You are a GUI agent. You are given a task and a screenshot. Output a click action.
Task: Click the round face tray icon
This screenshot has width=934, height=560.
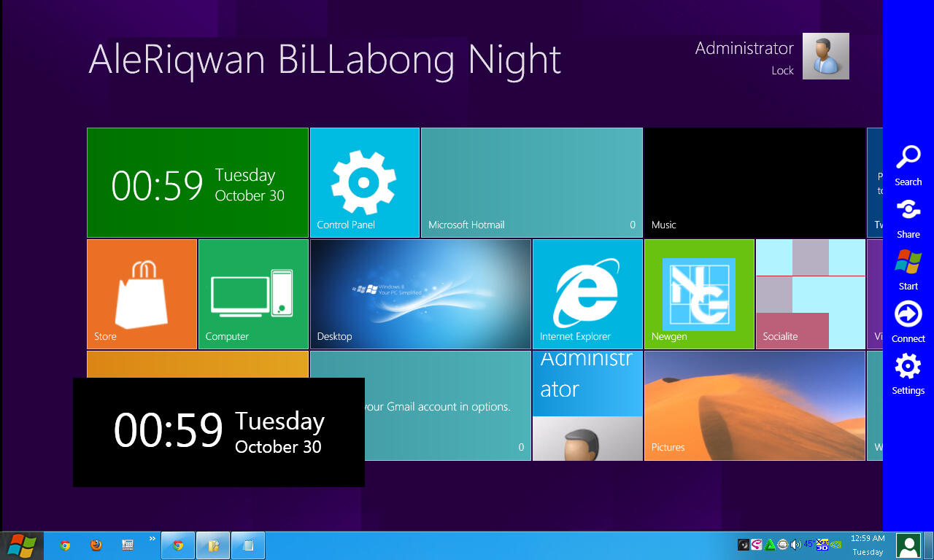coord(783,545)
